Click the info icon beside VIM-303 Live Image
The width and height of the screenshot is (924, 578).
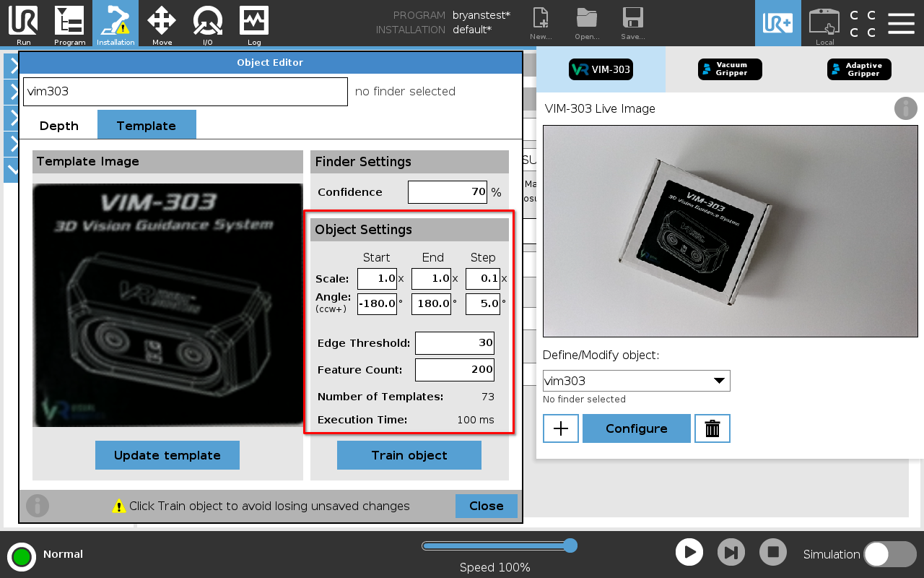pyautogui.click(x=906, y=108)
